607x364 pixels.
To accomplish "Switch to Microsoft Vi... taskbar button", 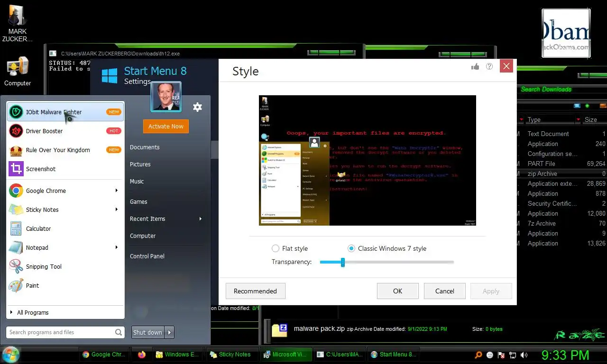I will pos(286,354).
